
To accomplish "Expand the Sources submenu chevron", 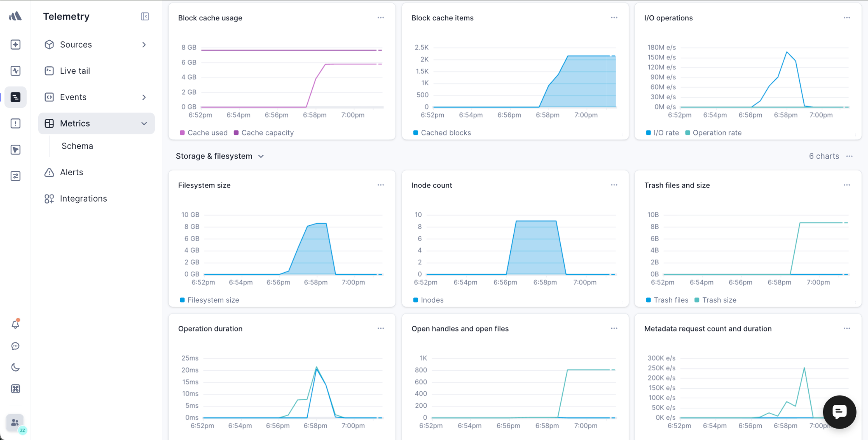I will [x=144, y=45].
